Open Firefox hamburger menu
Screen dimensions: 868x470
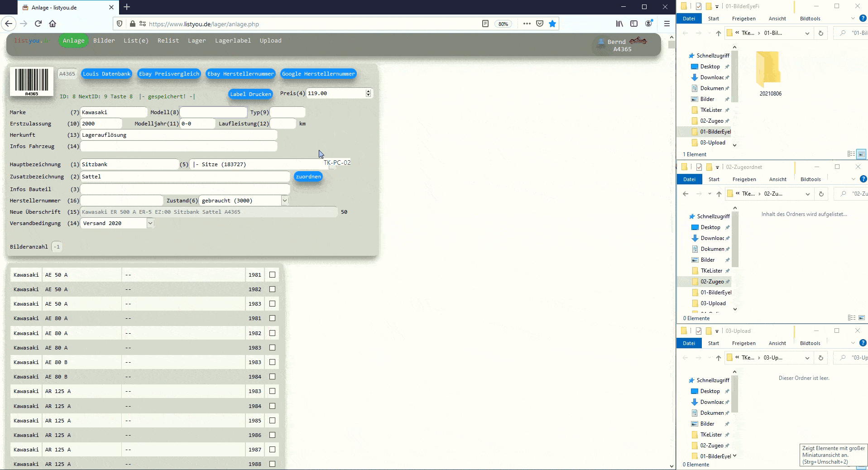pyautogui.click(x=667, y=24)
